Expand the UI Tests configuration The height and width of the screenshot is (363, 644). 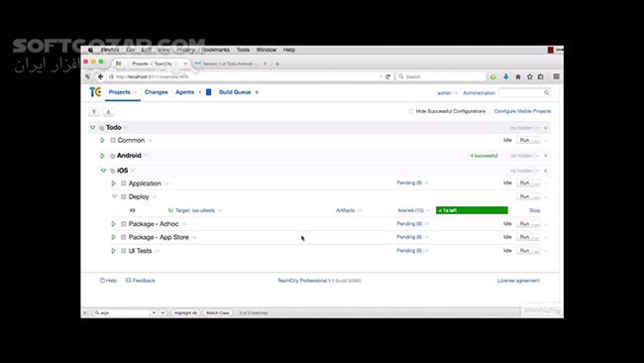coord(114,251)
